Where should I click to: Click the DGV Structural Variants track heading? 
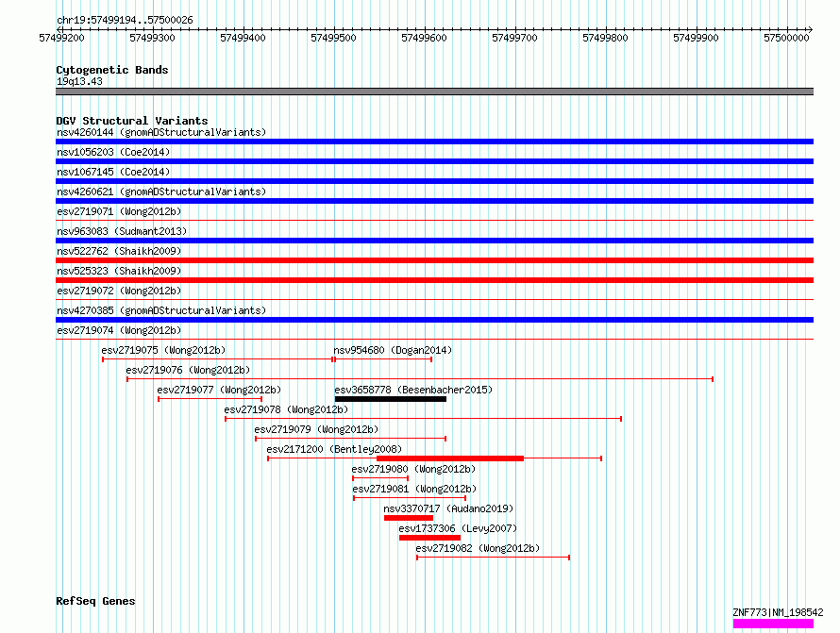[132, 121]
